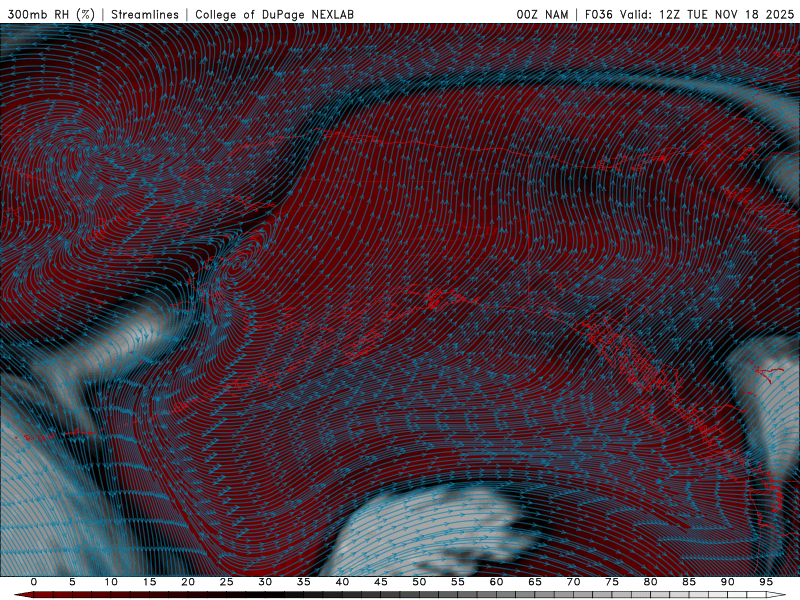Click the "60" color scale label
800x600 pixels.
[x=496, y=582]
